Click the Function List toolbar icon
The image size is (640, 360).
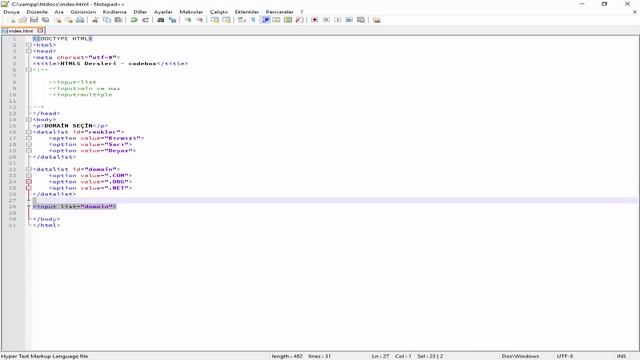299,20
